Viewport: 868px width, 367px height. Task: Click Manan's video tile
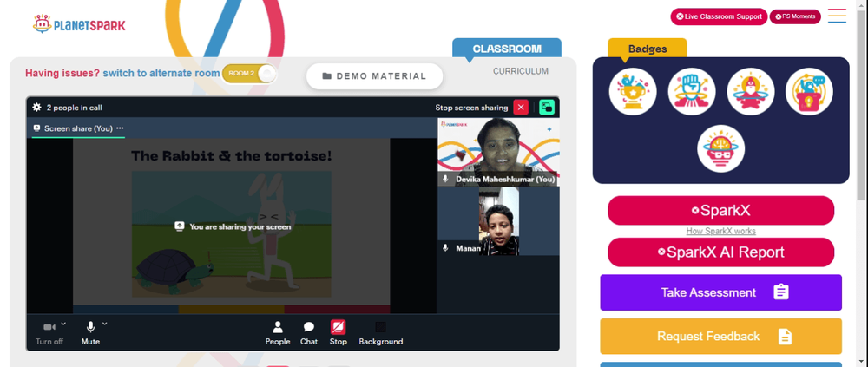coord(498,221)
